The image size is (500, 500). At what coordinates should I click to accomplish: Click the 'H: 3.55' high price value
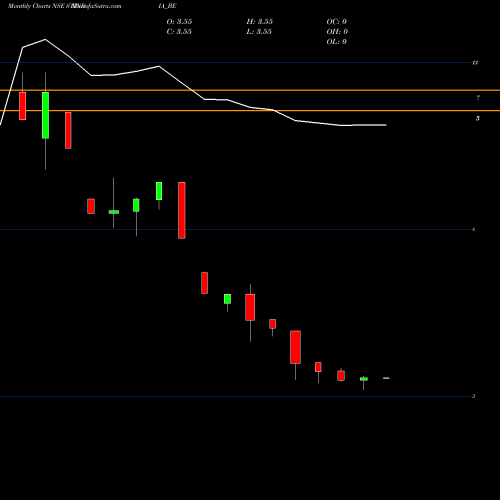tap(260, 22)
